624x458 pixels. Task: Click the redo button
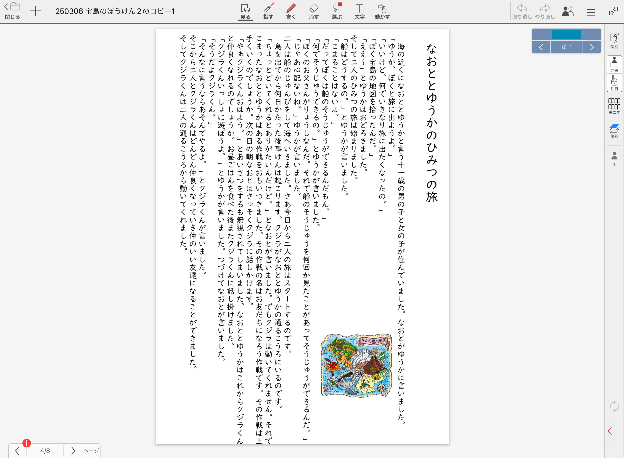[544, 11]
